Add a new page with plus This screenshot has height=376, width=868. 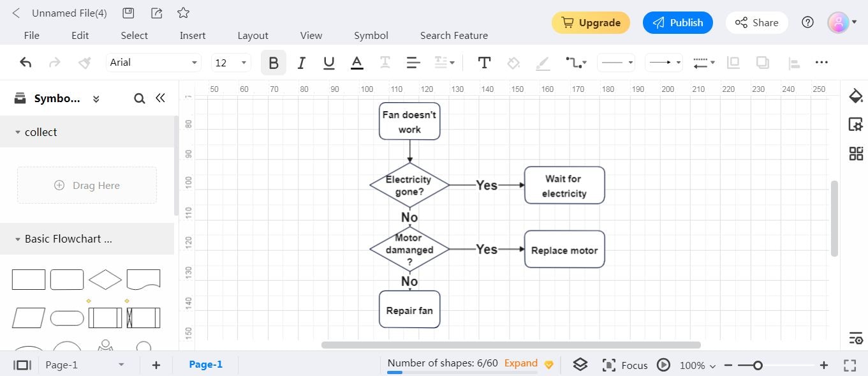pyautogui.click(x=156, y=365)
